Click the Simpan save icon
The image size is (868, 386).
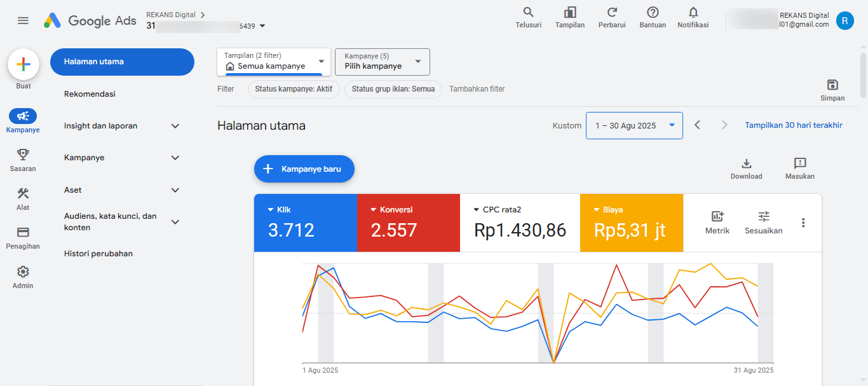(x=832, y=85)
